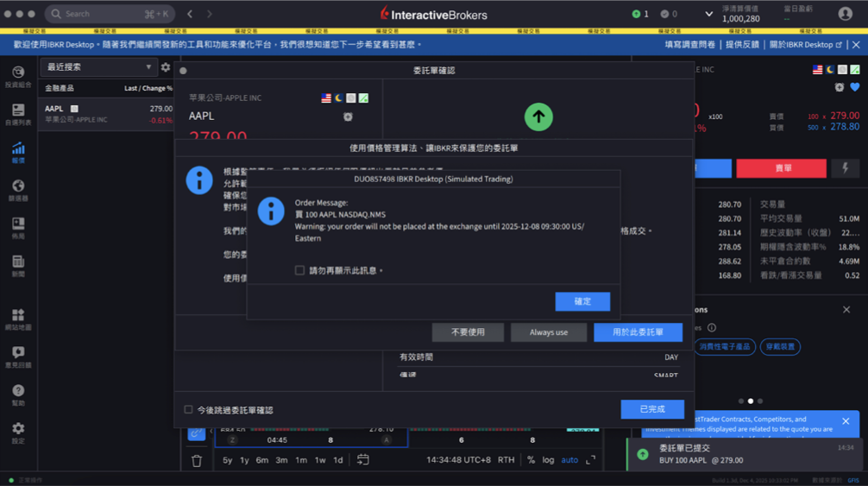
Task: Select the AAPL row in the watchlist
Action: [108, 114]
